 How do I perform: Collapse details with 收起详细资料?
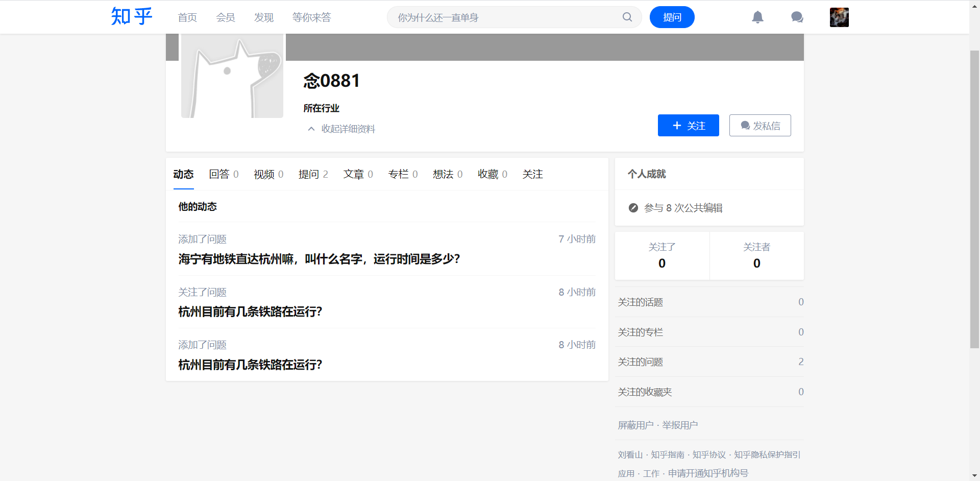click(341, 129)
